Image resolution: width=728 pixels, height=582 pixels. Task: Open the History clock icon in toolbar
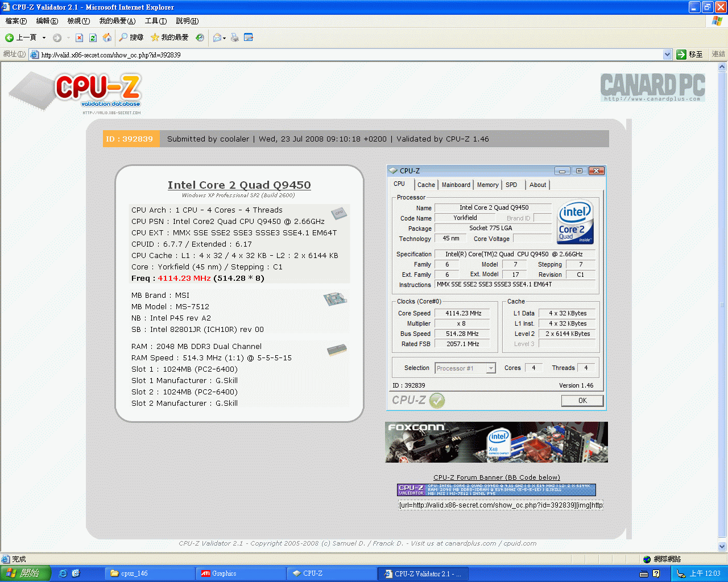click(200, 38)
